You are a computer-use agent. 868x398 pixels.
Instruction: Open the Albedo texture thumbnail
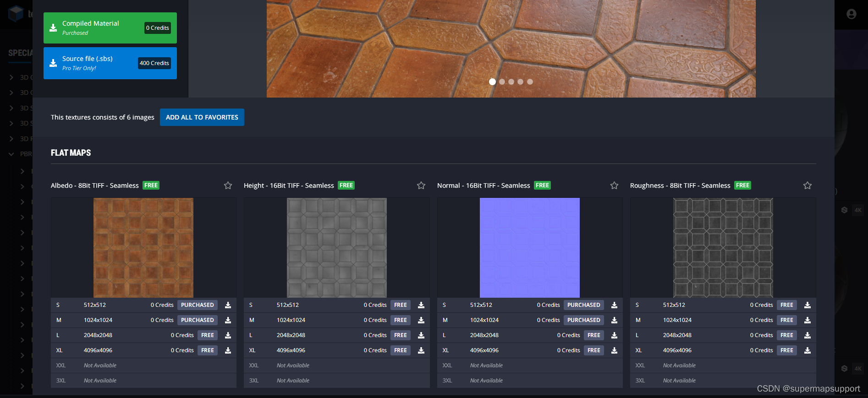click(143, 248)
